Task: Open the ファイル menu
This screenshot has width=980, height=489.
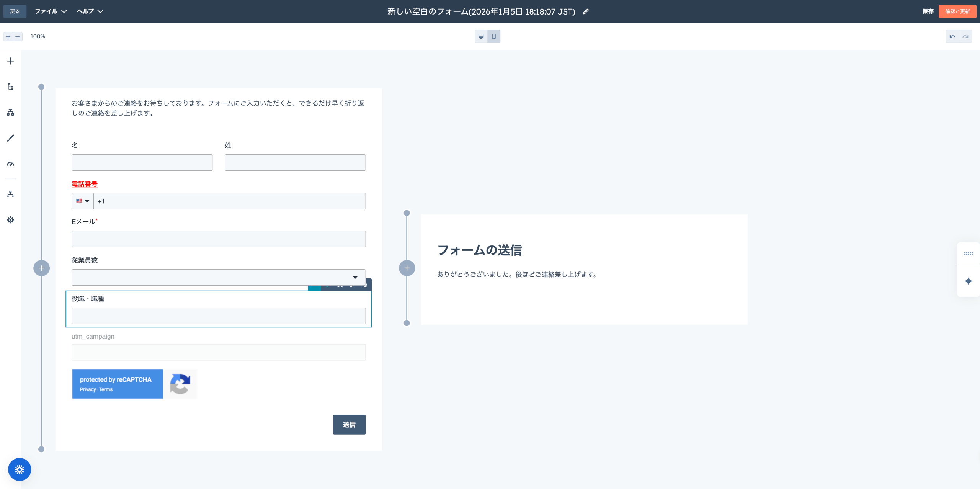Action: coord(51,11)
